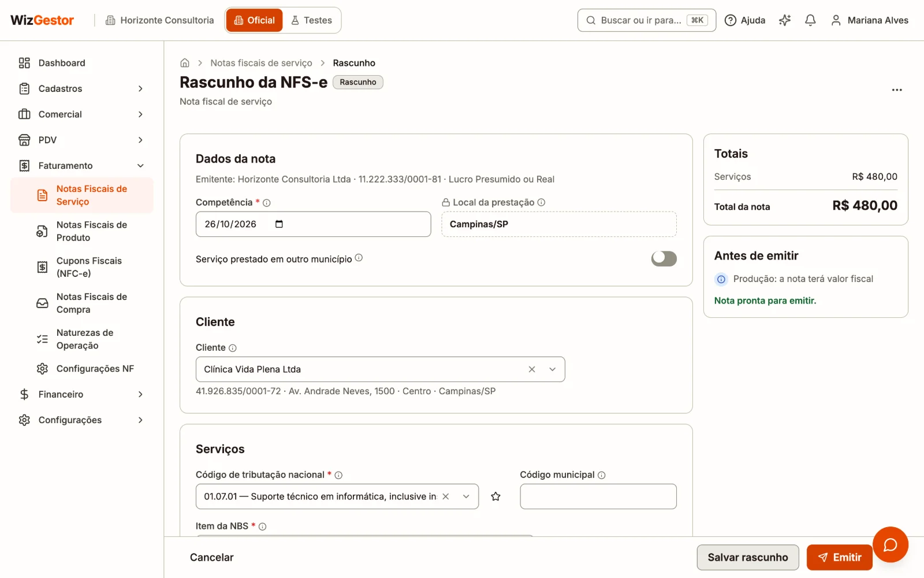Click the home breadcrumb icon

185,63
